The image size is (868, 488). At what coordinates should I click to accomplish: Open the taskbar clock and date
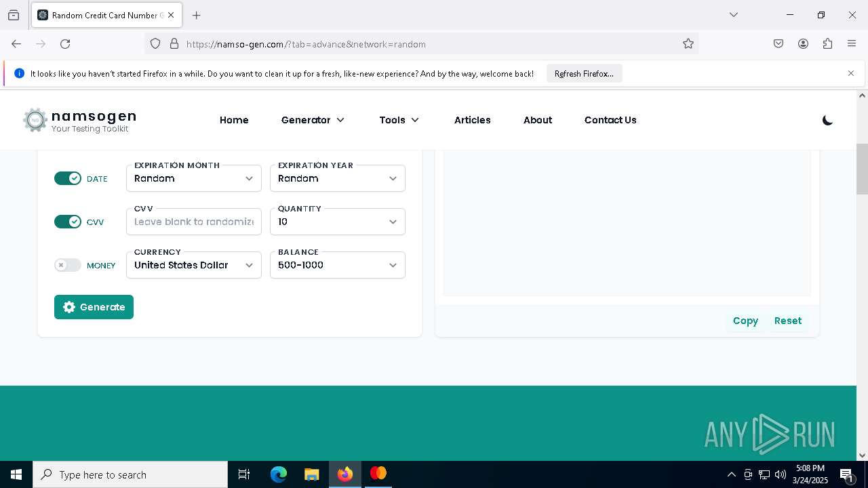(810, 474)
